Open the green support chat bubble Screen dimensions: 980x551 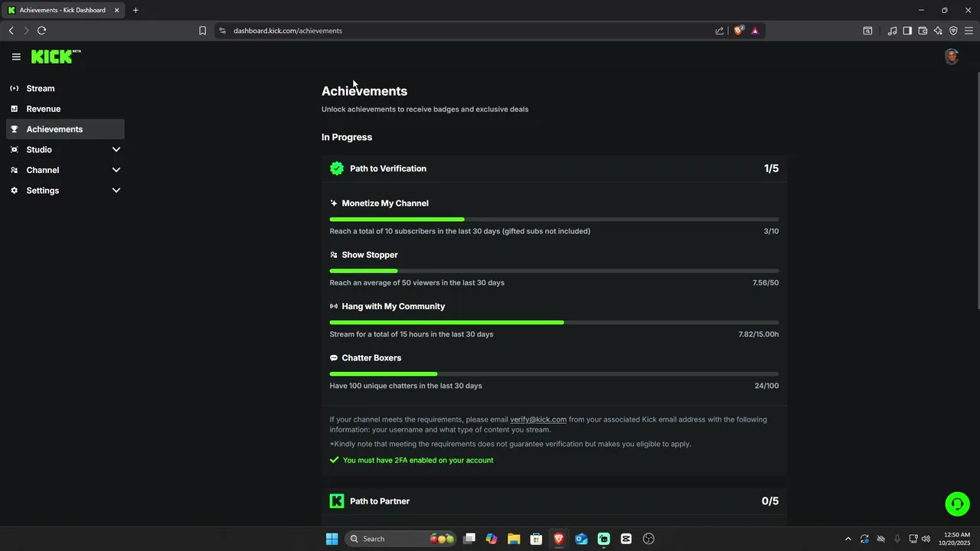pos(957,504)
